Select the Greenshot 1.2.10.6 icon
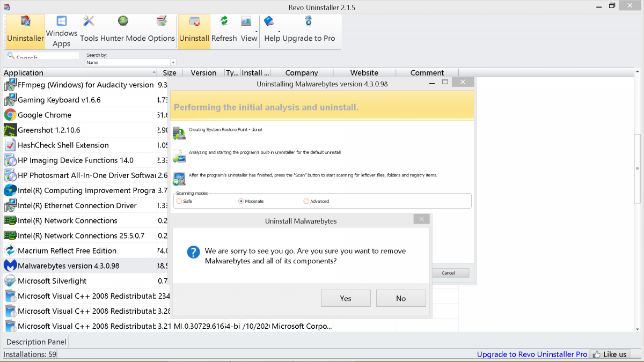644x362 pixels. (10, 130)
